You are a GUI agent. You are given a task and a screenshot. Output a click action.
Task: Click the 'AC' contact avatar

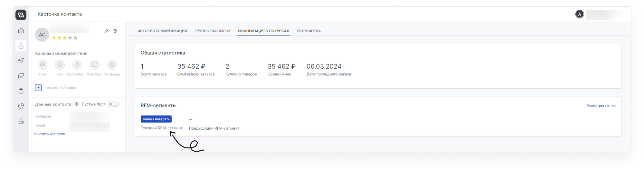pyautogui.click(x=42, y=35)
